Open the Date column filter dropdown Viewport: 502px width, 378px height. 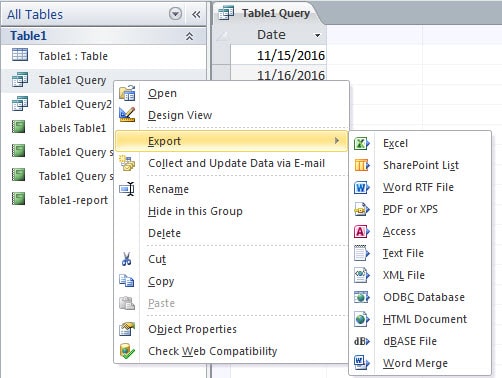point(318,35)
